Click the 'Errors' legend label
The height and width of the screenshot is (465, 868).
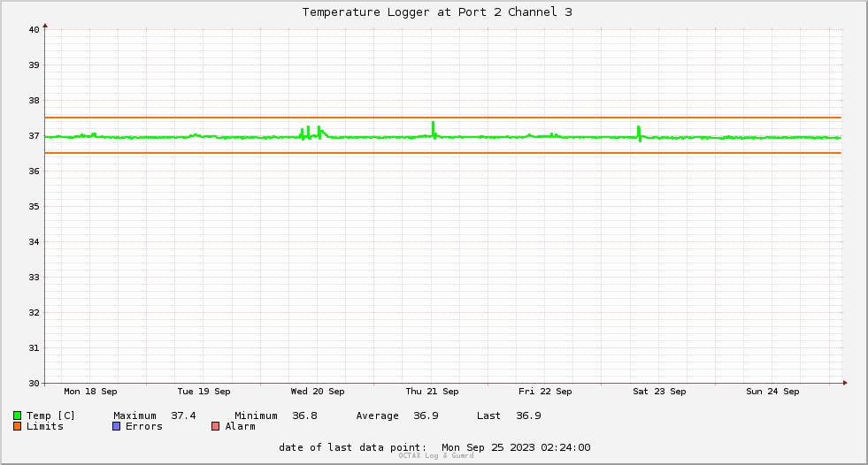(x=144, y=426)
